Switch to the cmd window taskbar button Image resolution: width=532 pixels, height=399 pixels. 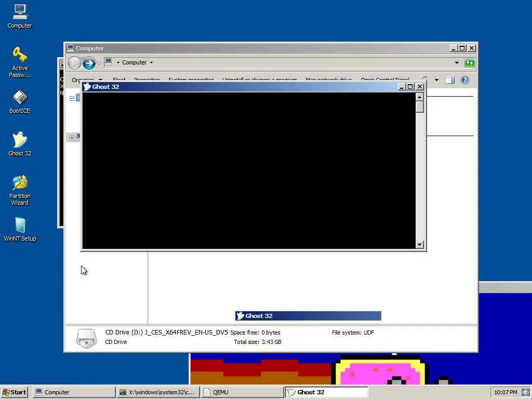(x=158, y=392)
